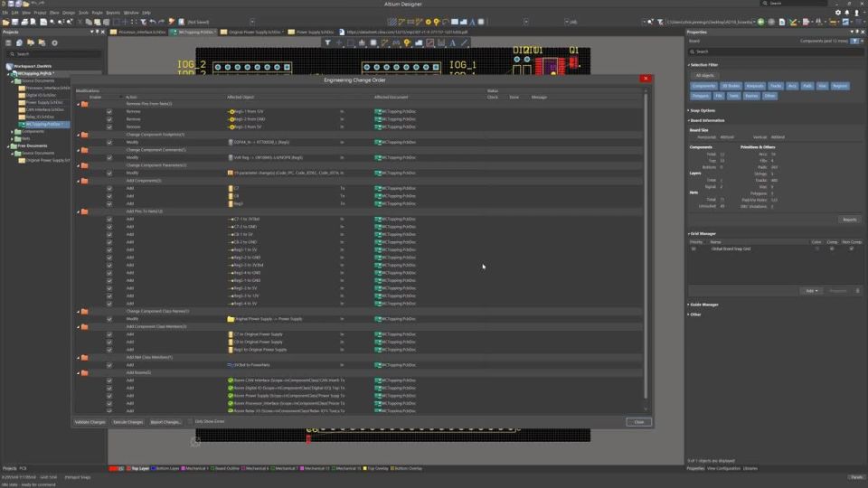Collapse the Add Components group

coord(78,181)
